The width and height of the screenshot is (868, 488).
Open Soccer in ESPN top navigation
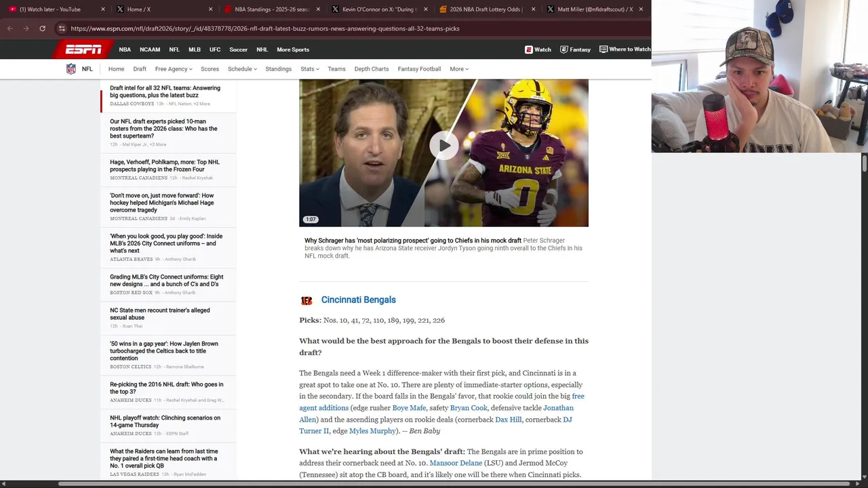coord(238,49)
